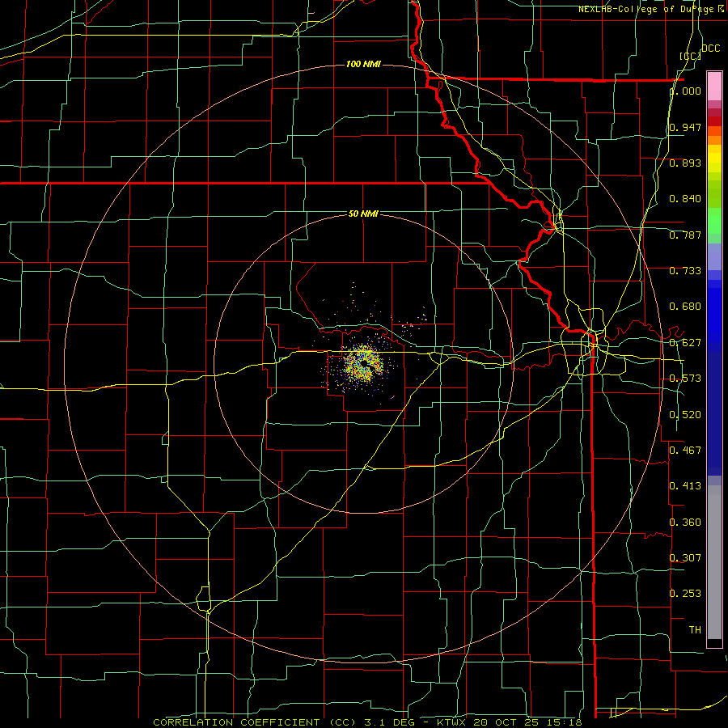The width and height of the screenshot is (728, 728).
Task: Click the KTWX 20 OCT 25 15:18 timestamp
Action: tap(510, 722)
